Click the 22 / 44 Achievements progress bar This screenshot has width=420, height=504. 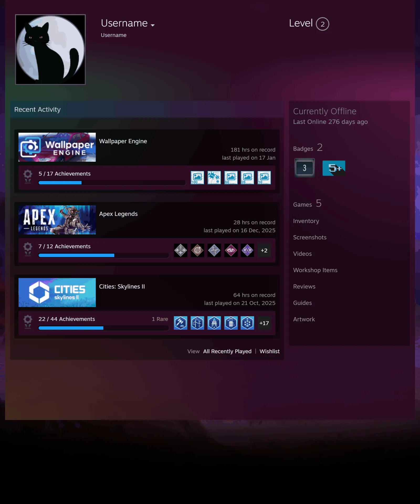[103, 328]
